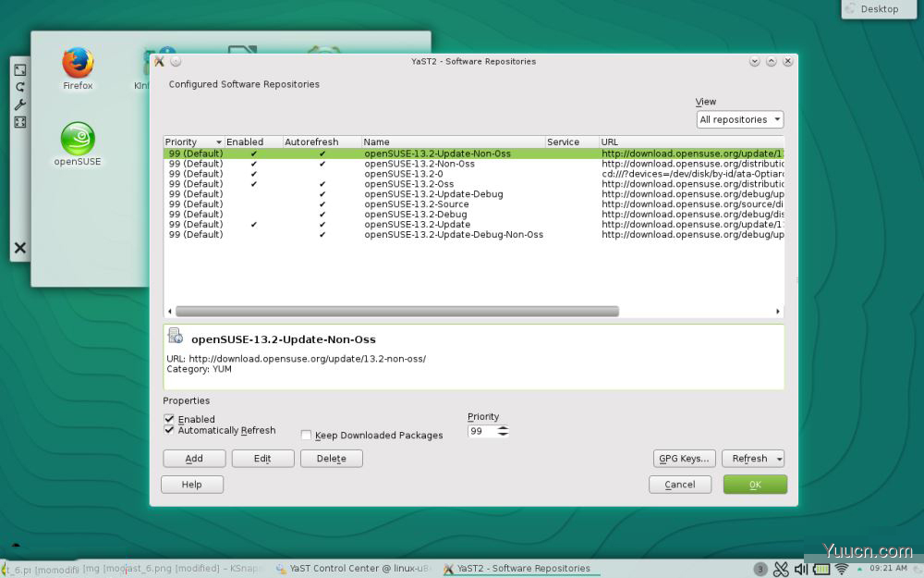Image resolution: width=924 pixels, height=578 pixels.
Task: Enable Keep Downloaded Packages option
Action: coord(306,435)
